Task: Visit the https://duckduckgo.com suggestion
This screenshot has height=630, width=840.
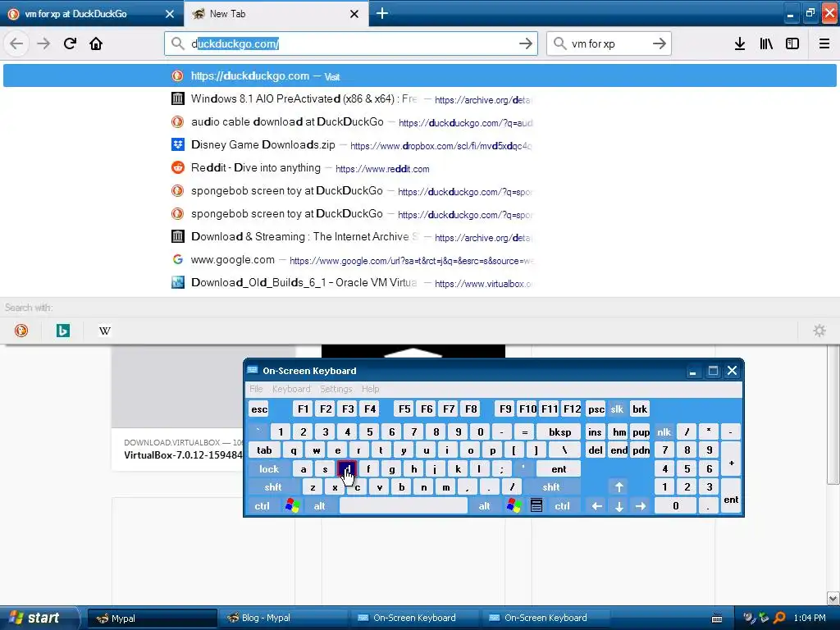Action: pyautogui.click(x=419, y=76)
